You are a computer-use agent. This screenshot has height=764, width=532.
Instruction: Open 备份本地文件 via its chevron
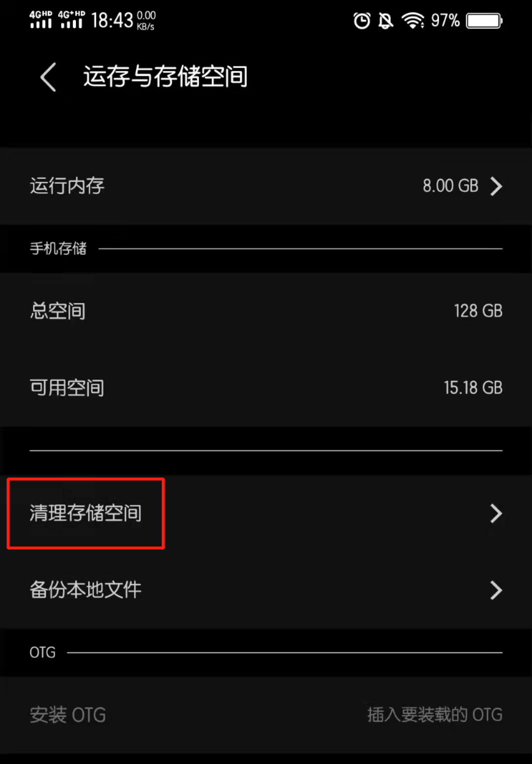pyautogui.click(x=496, y=590)
